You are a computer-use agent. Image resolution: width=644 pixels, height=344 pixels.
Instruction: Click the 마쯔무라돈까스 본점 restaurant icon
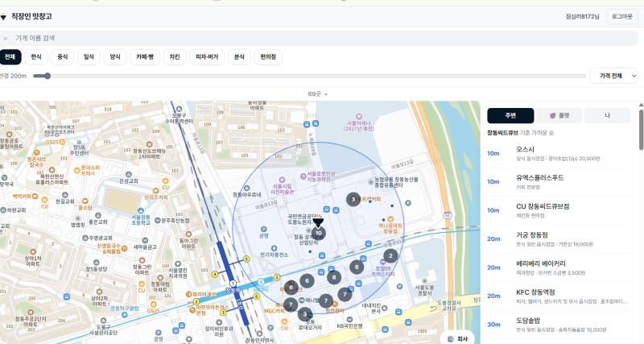[x=191, y=310]
